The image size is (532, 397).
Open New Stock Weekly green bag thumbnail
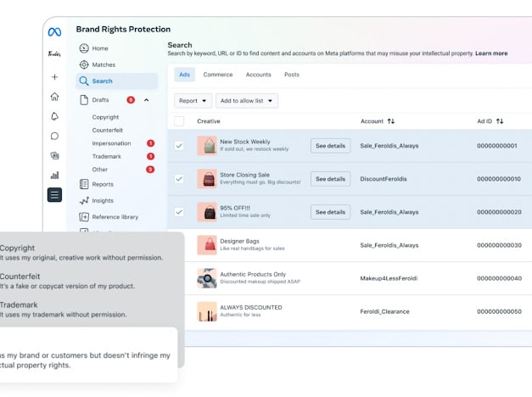pyautogui.click(x=207, y=146)
